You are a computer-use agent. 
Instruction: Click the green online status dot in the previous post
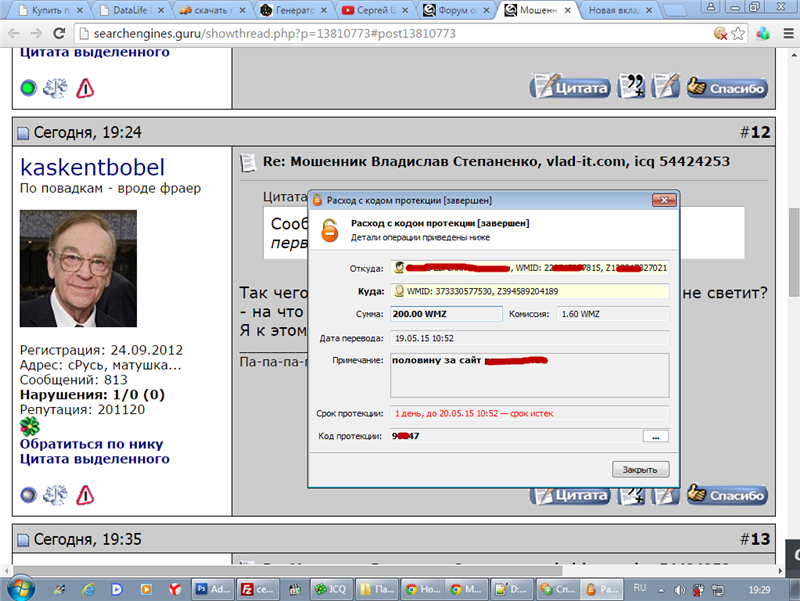coord(29,88)
